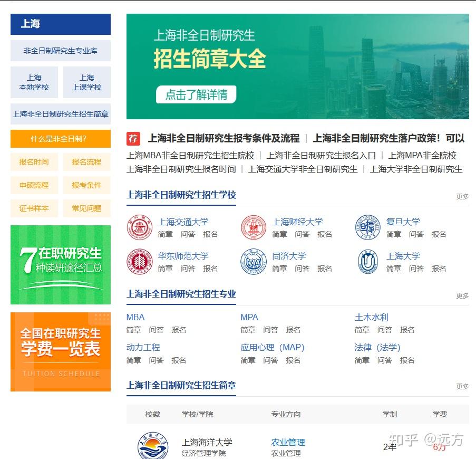The image size is (476, 459).
Task: Click 简章 under 同济大学
Action: pyautogui.click(x=279, y=269)
